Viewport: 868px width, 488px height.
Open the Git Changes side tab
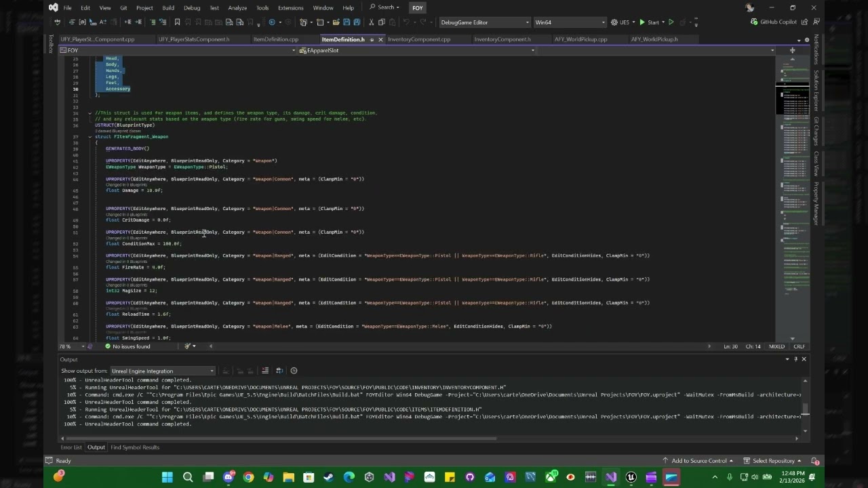pos(816,131)
